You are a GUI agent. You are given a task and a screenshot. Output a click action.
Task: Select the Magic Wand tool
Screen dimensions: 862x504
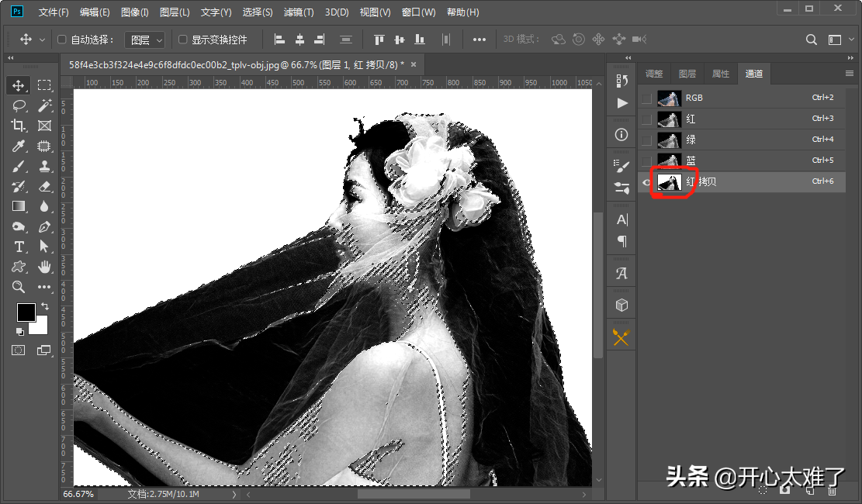44,105
